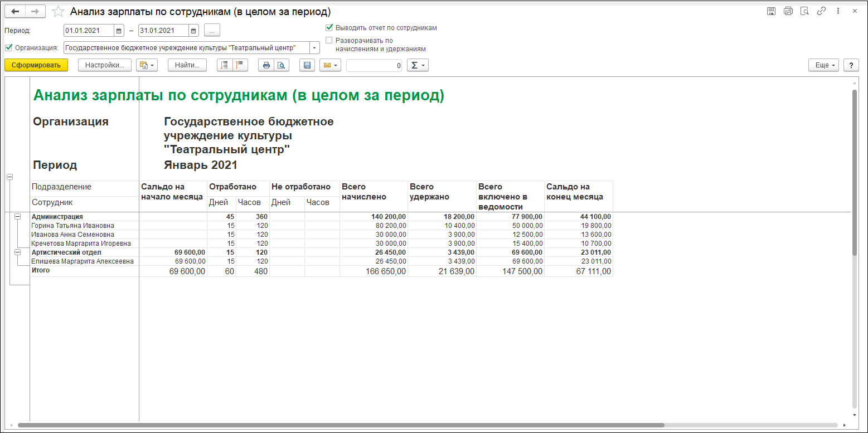This screenshot has height=433, width=868.
Task: Collapse the Артистический отдел group
Action: (x=18, y=252)
